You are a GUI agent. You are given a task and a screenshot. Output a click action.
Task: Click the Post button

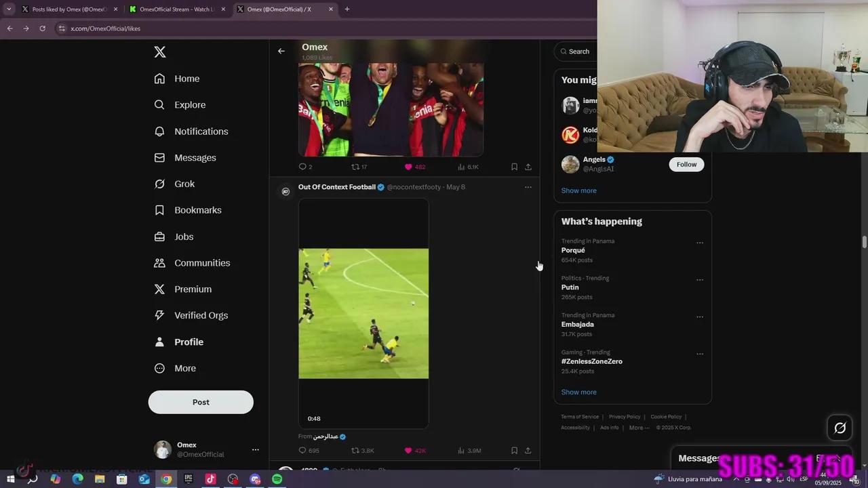coord(201,402)
